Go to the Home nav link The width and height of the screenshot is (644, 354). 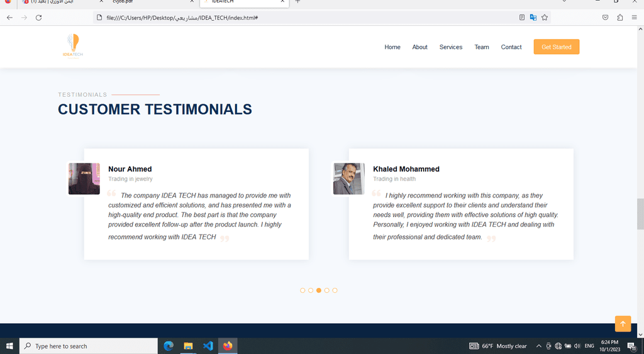[392, 47]
